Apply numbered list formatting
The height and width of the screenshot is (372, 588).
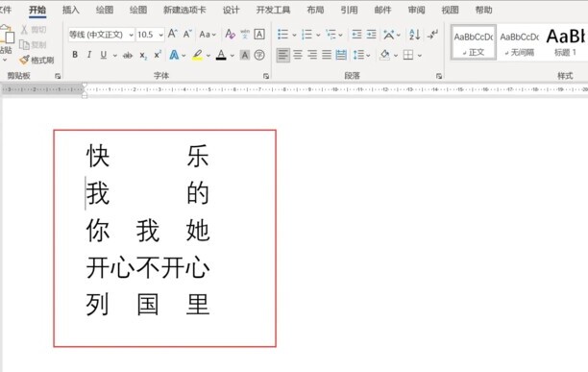tap(306, 35)
